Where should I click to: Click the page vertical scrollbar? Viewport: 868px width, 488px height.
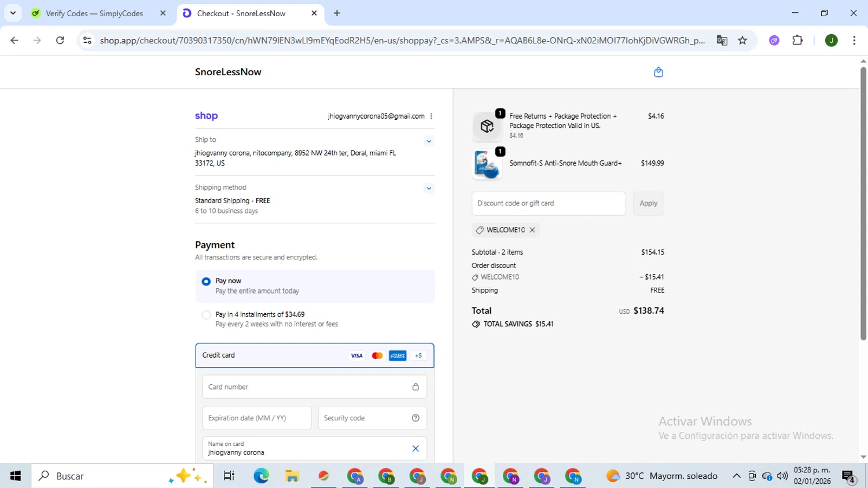863,203
